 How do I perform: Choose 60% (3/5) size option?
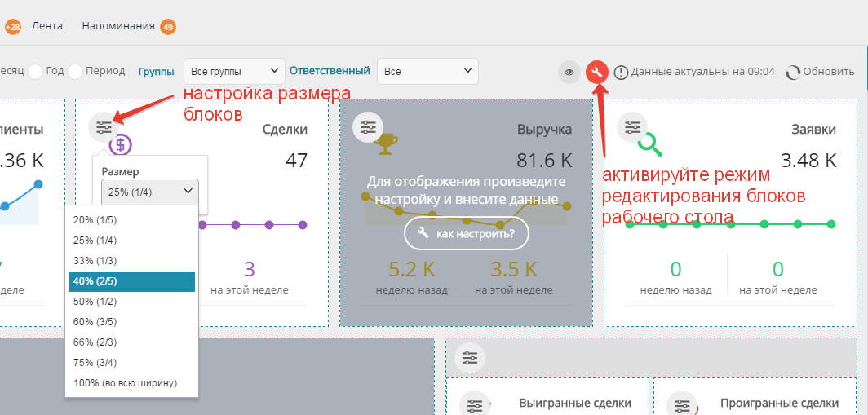pos(132,322)
